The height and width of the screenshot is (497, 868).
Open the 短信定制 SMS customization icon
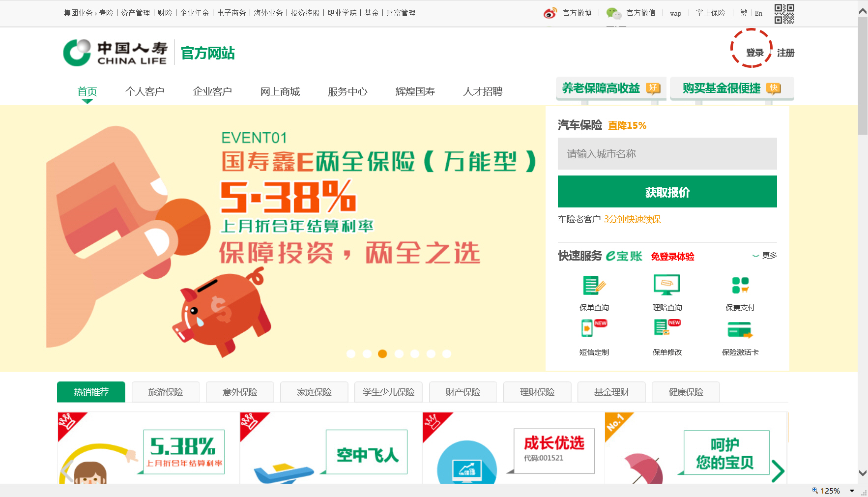point(594,328)
